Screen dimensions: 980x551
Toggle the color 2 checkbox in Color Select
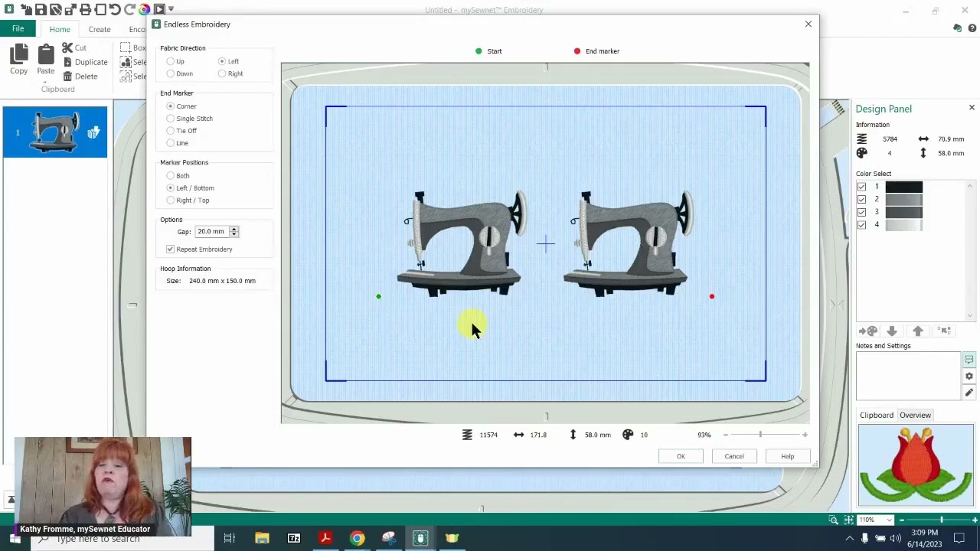click(x=861, y=199)
